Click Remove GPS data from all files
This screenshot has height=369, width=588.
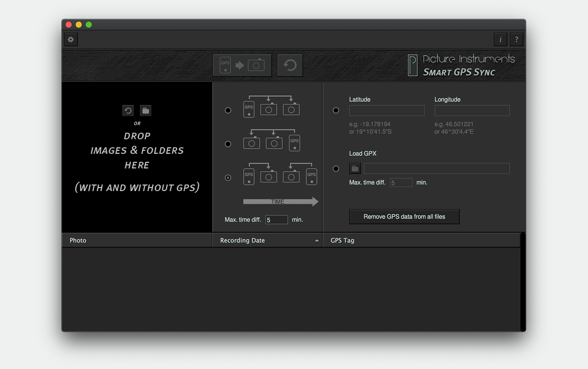point(404,216)
